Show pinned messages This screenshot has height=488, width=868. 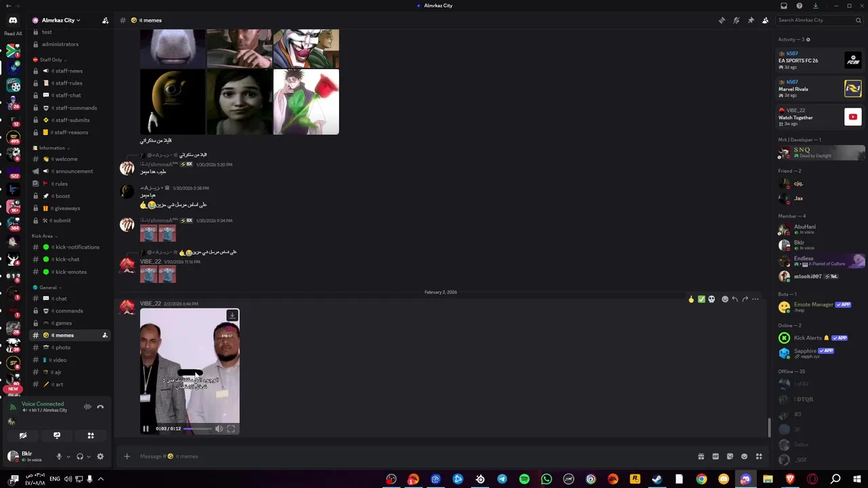pos(751,20)
